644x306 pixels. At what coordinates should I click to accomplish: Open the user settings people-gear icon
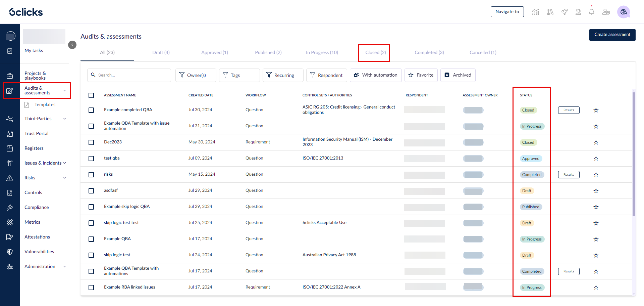pos(606,12)
